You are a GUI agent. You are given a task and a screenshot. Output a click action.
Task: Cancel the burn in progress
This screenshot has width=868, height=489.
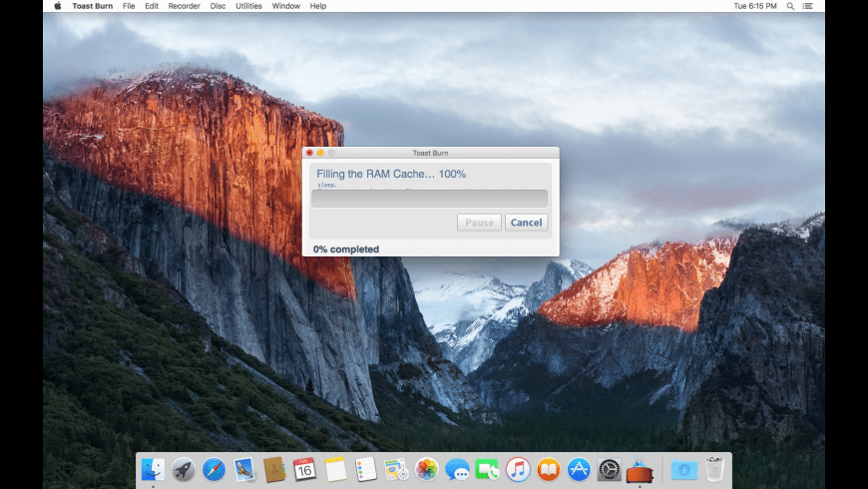click(x=527, y=223)
